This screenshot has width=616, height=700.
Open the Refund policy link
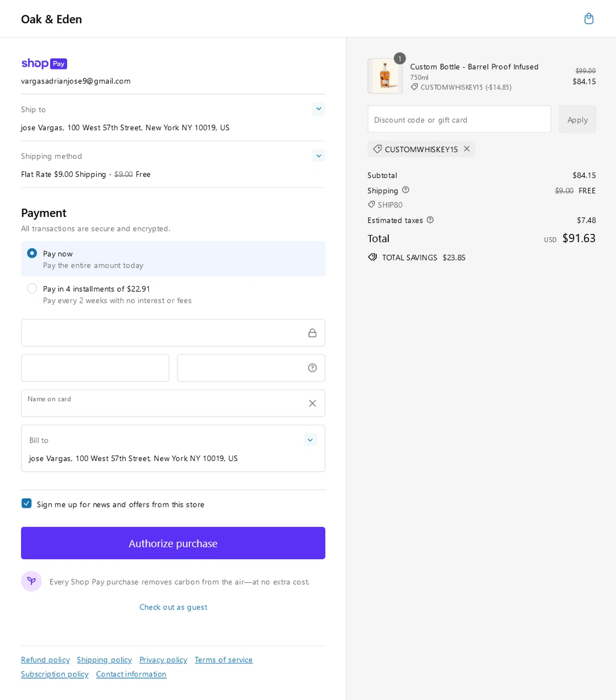click(x=45, y=660)
